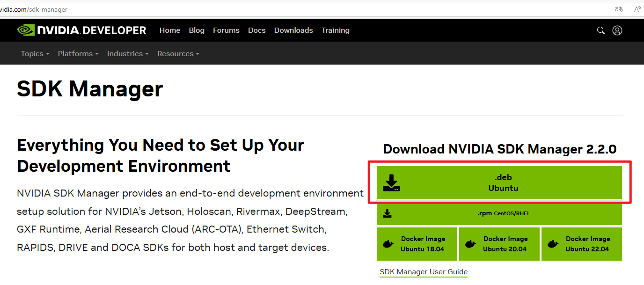Click the Training navigation link
Screen dimensions: 644x285
click(335, 30)
